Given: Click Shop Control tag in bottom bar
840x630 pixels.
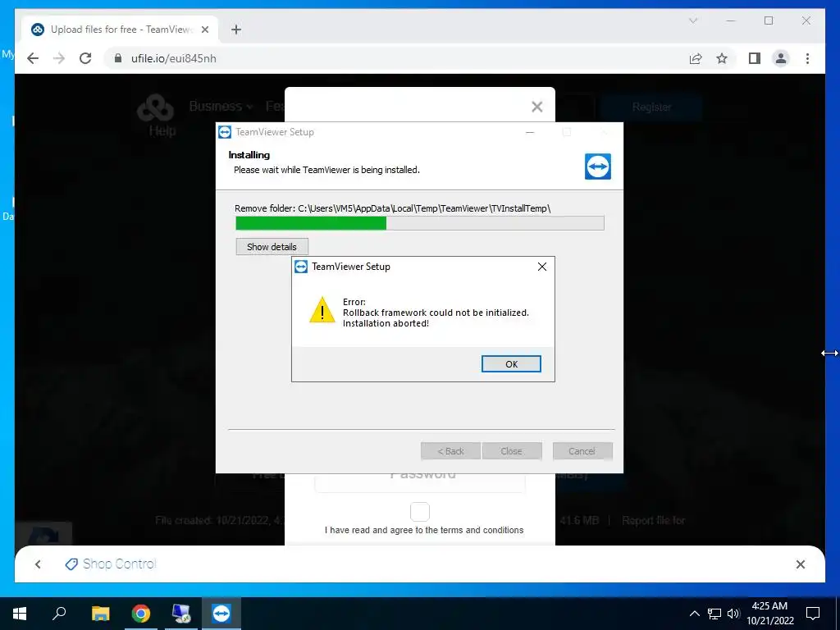Looking at the screenshot, I should pyautogui.click(x=111, y=564).
